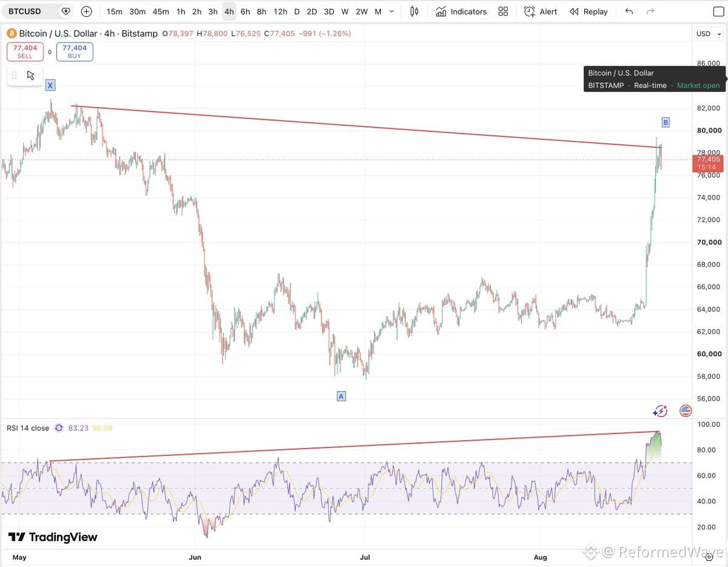Click the diamond dropdown icon beside BTCUSD
Viewport: 728px width, 567px height.
point(66,12)
